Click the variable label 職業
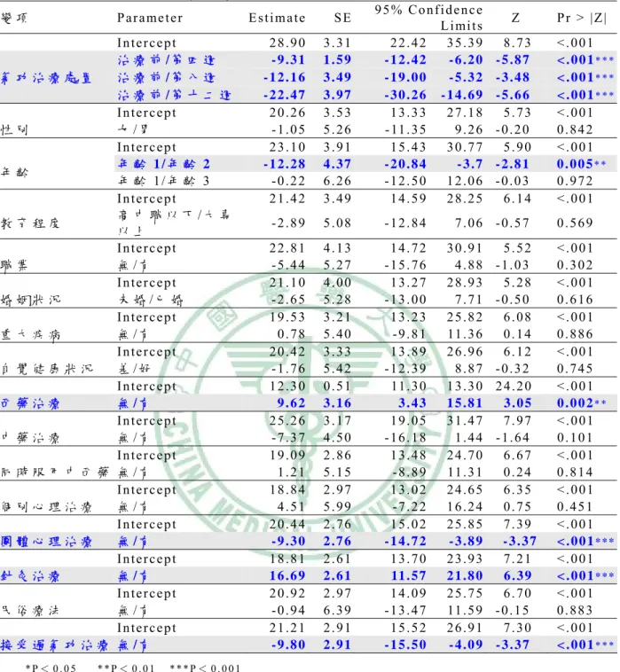The height and width of the screenshot is (672, 620). click(14, 266)
